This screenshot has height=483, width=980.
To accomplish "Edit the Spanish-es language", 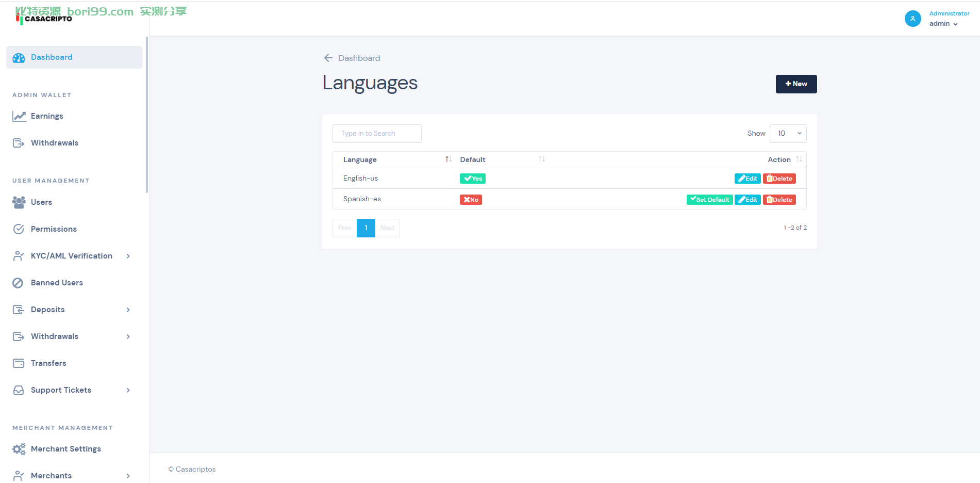I will click(748, 200).
